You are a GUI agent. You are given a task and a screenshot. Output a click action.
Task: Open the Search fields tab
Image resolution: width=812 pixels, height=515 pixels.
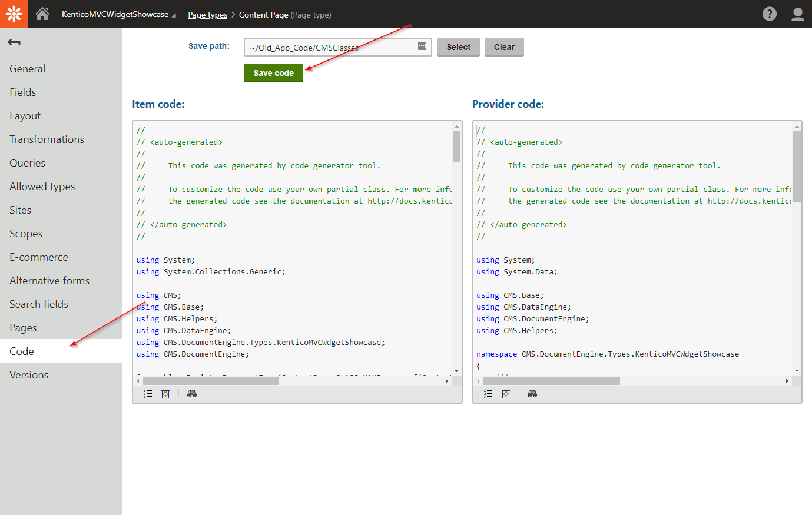tap(61, 304)
